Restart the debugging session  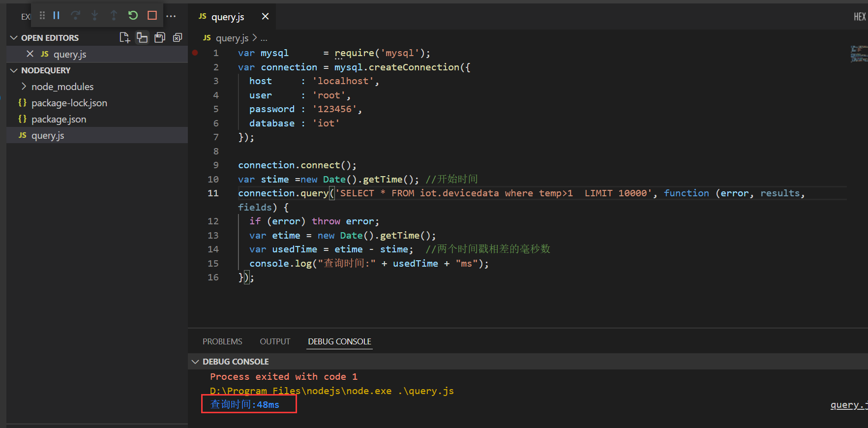click(133, 16)
